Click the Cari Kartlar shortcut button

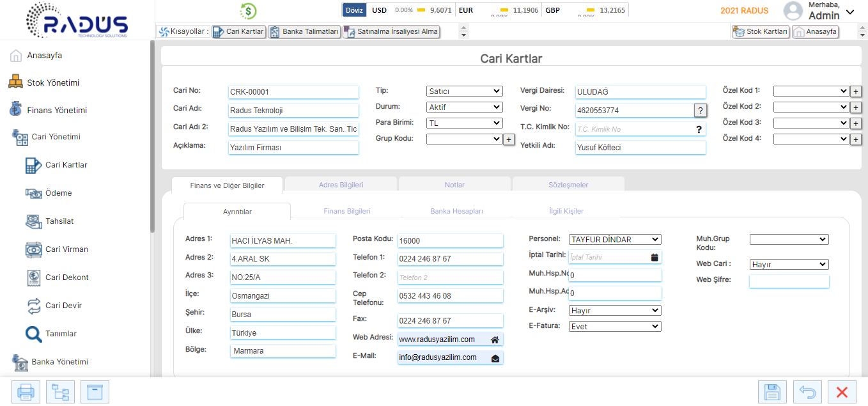pyautogui.click(x=238, y=31)
